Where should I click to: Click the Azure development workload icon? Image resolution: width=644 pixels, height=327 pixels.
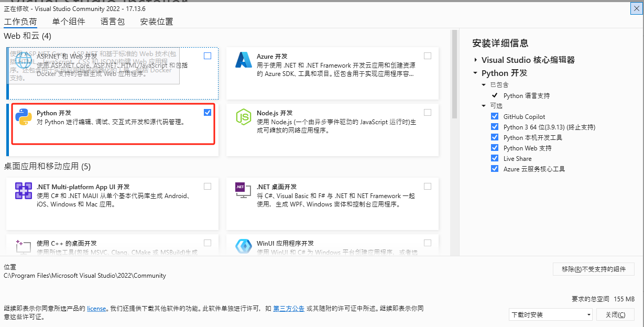click(244, 60)
